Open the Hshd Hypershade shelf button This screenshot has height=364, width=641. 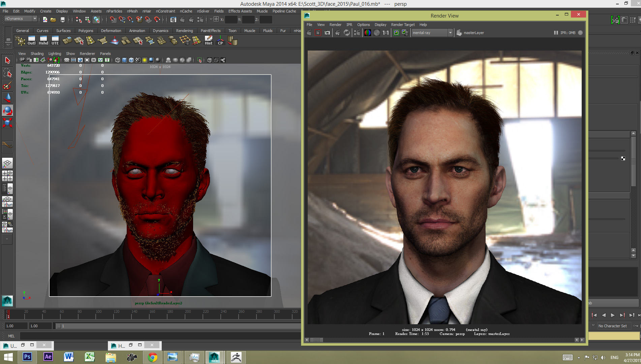43,41
